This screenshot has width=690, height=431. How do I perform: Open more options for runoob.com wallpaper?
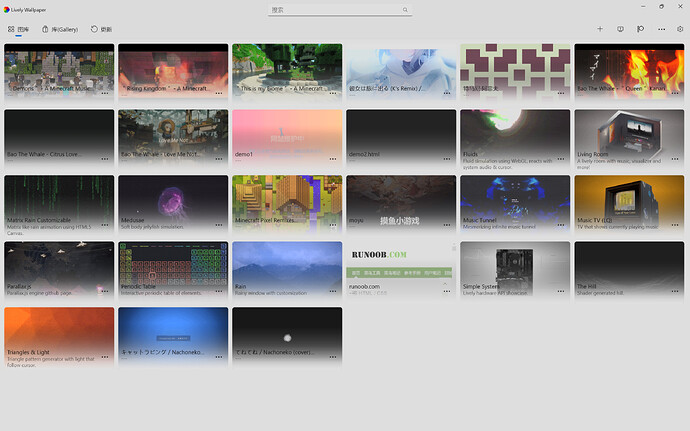[447, 291]
